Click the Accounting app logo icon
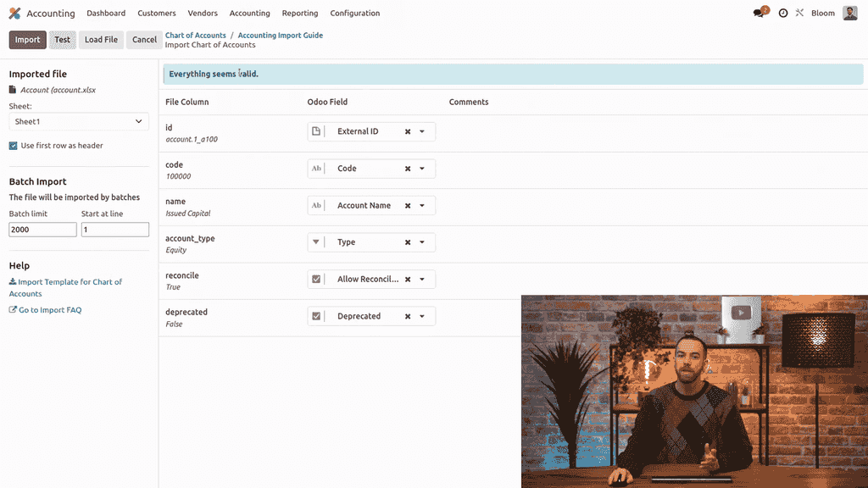This screenshot has height=488, width=868. tap(14, 14)
